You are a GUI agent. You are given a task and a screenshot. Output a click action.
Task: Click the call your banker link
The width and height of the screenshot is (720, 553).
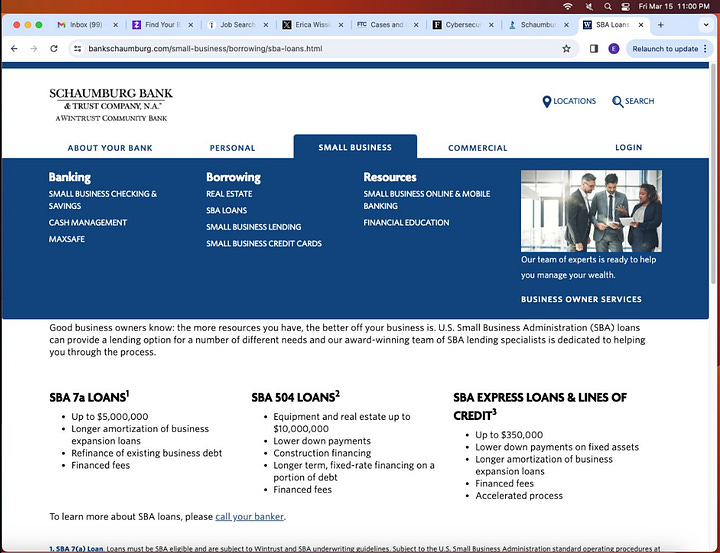coord(249,517)
